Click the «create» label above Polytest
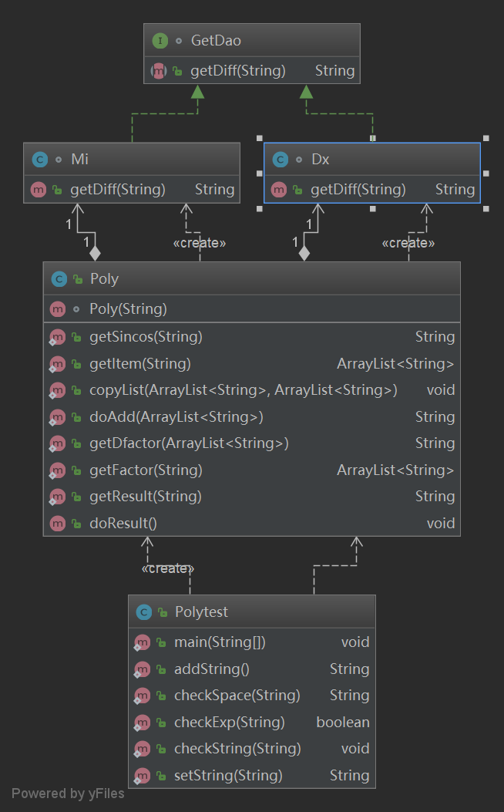 coord(167,569)
